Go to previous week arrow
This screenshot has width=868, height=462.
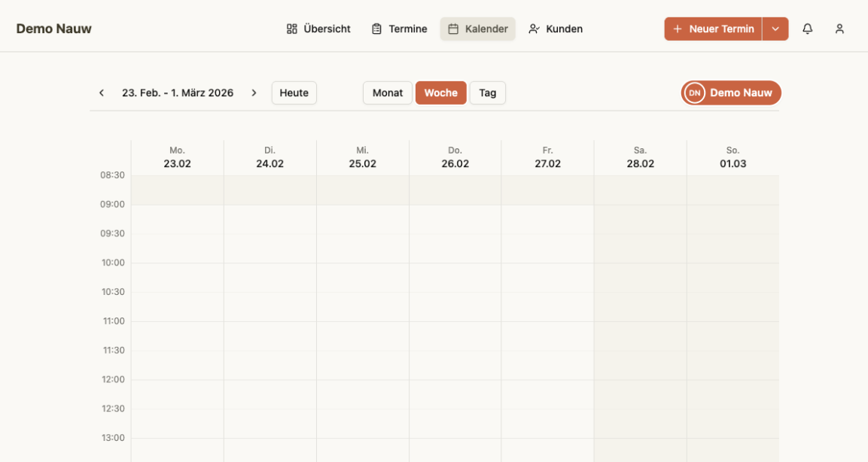pyautogui.click(x=102, y=93)
